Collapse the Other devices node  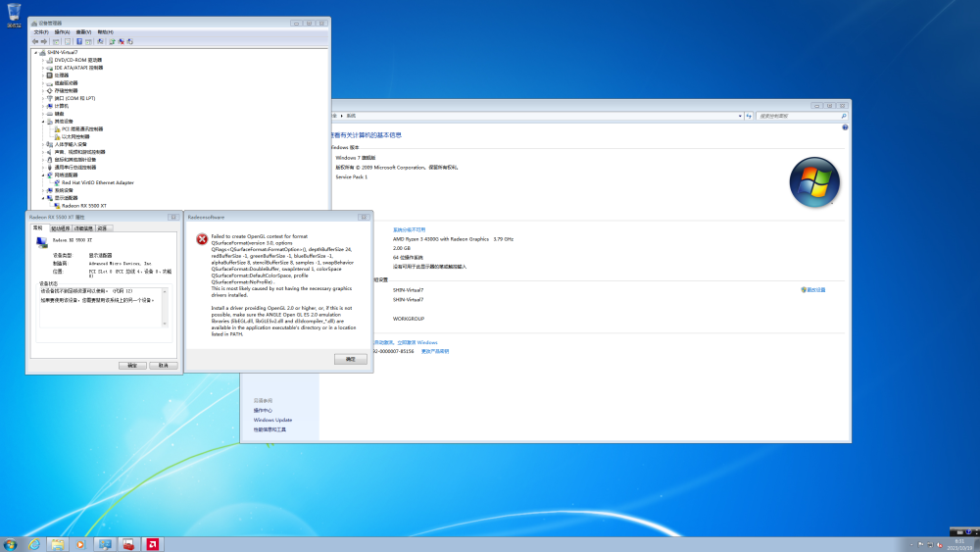(43, 122)
